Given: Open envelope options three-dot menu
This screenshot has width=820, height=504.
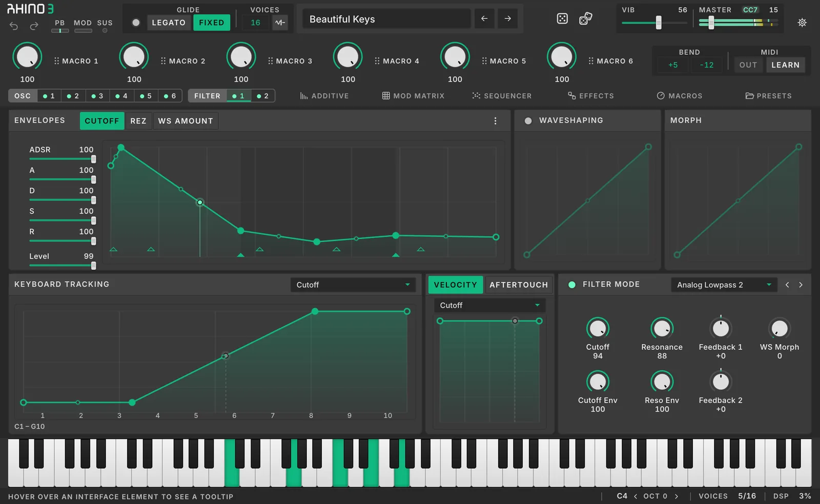Looking at the screenshot, I should pyautogui.click(x=495, y=121).
